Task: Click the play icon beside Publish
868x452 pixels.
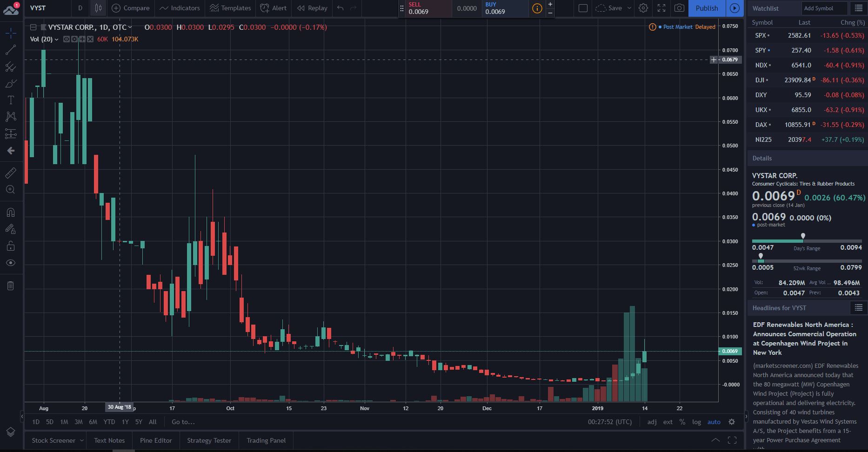Action: coord(734,8)
